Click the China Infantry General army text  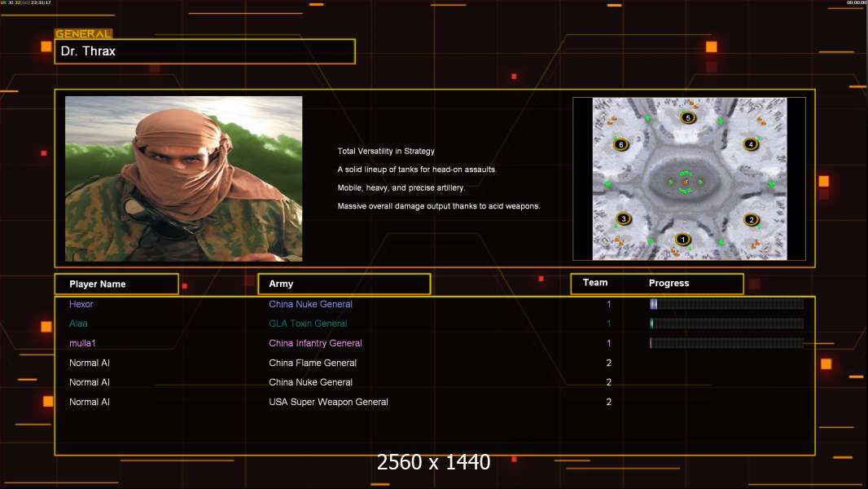tap(316, 343)
